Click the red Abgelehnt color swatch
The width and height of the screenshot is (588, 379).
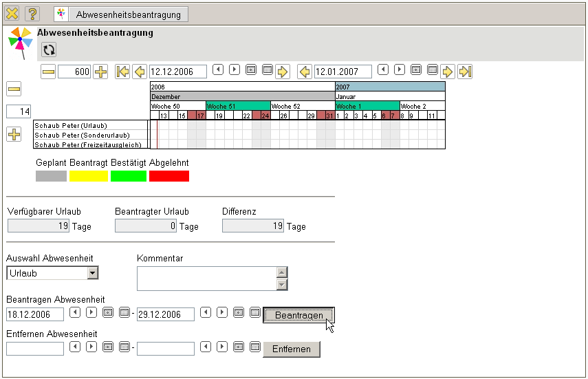[168, 176]
